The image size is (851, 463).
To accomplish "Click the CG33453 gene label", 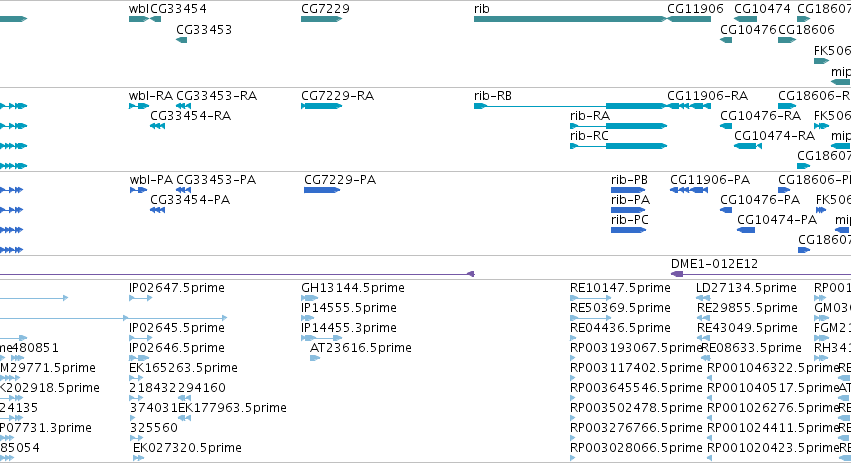I will (x=204, y=29).
